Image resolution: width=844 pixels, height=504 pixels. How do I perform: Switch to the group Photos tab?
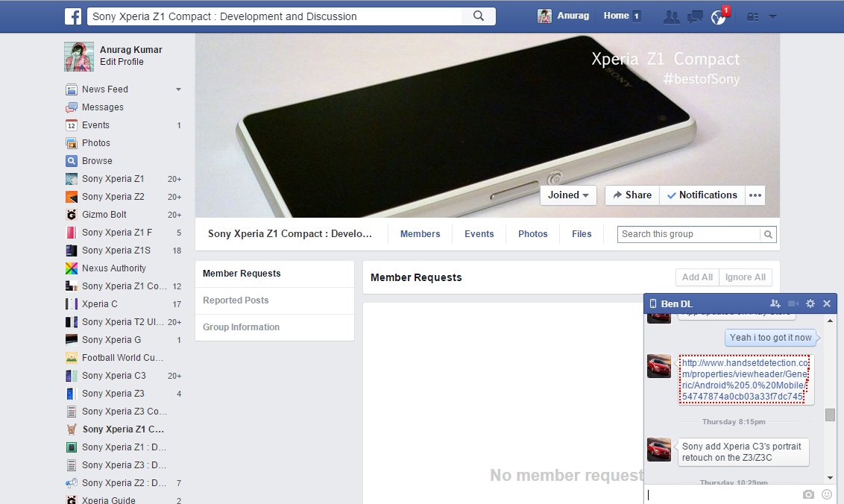click(x=533, y=233)
